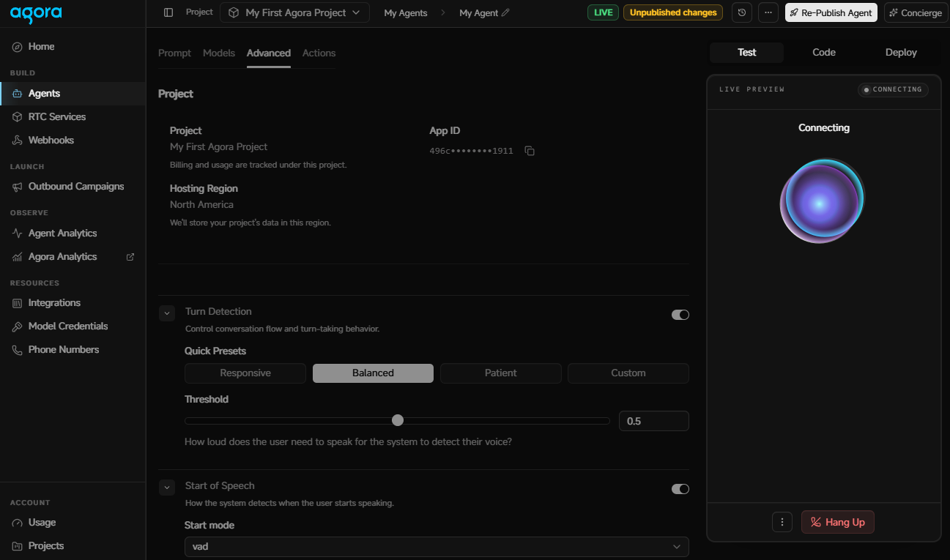Select the Patient quick preset

click(501, 373)
